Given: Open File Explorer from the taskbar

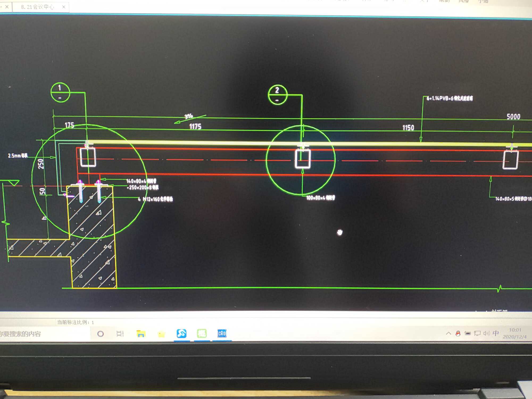Looking at the screenshot, I should (141, 334).
